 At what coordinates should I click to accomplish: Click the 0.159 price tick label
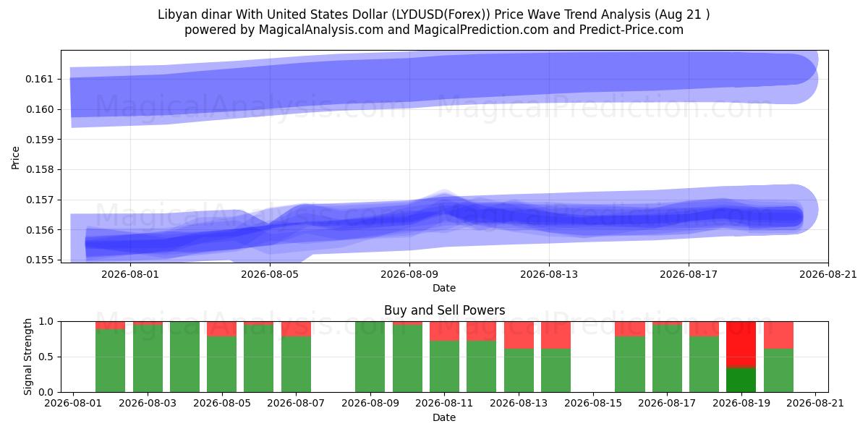[x=41, y=139]
